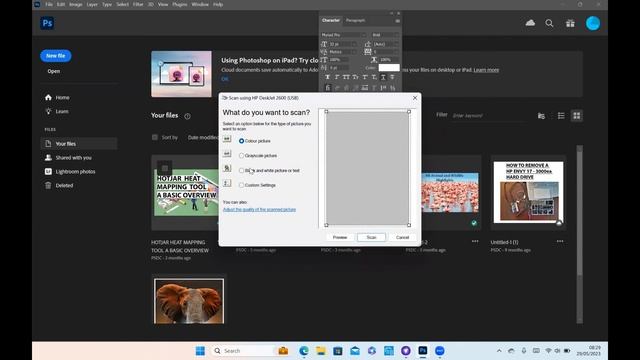Screen dimensions: 640x360
Task: Open the cloud storage icon
Action: (530, 23)
